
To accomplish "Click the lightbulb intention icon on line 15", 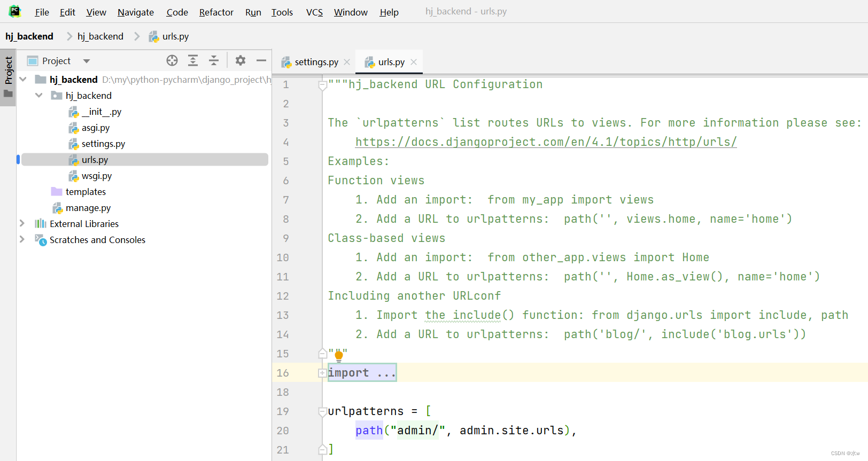I will pos(338,356).
